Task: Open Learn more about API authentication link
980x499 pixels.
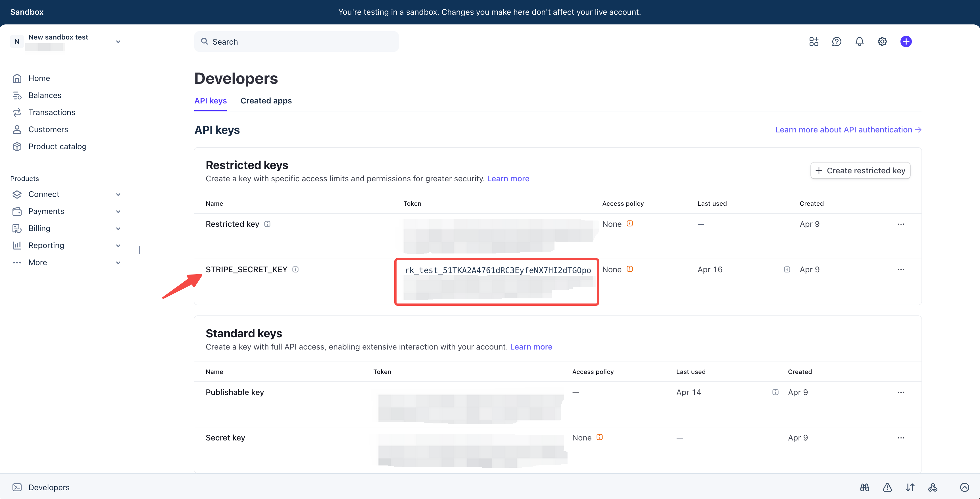Action: [848, 130]
